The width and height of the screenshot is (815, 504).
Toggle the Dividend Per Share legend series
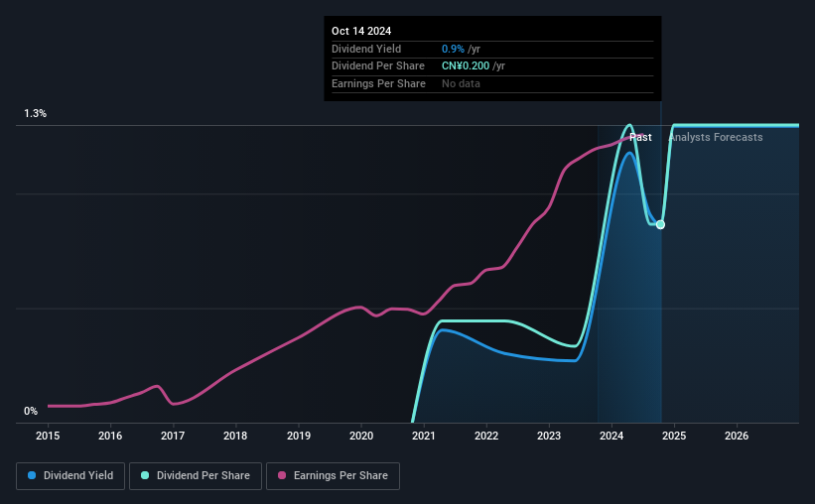pyautogui.click(x=196, y=476)
